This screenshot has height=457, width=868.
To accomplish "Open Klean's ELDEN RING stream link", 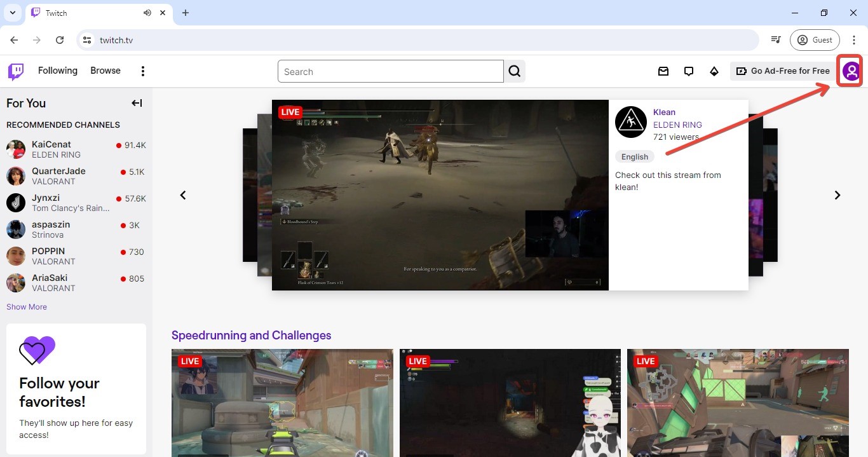I will [677, 125].
